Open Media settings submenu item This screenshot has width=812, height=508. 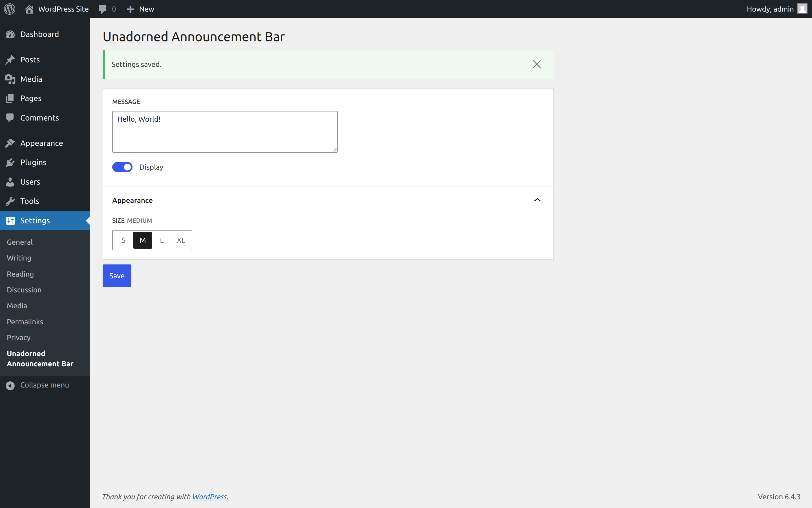point(17,306)
